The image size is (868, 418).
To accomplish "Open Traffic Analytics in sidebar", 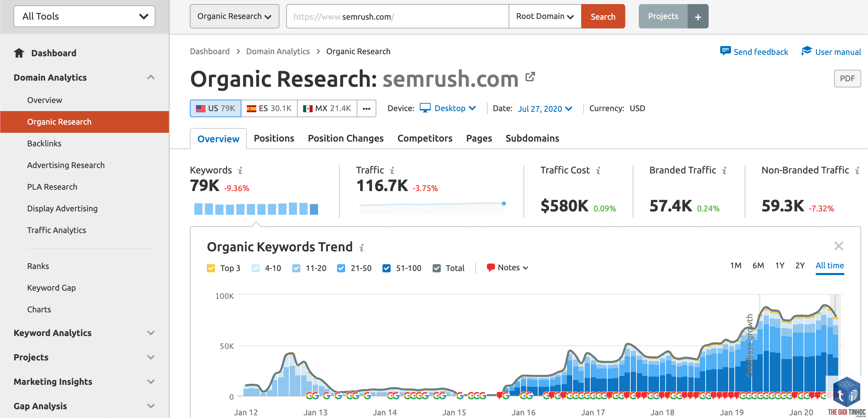I will (57, 230).
